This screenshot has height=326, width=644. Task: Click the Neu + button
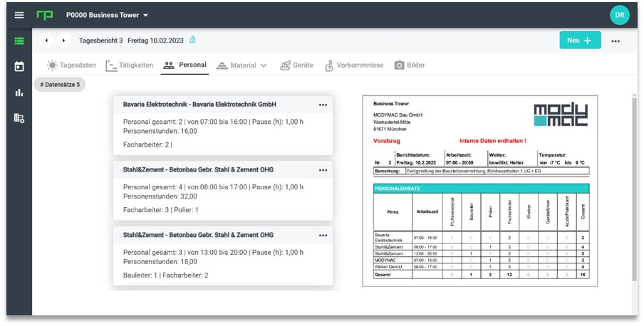(580, 41)
